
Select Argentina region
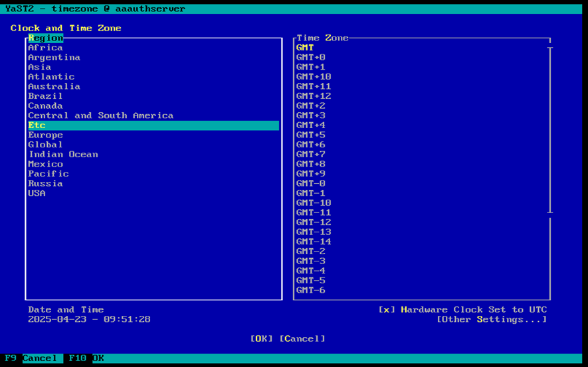[x=54, y=58]
